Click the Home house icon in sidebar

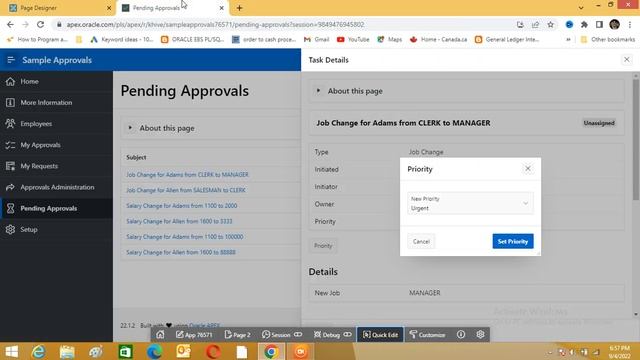click(10, 81)
